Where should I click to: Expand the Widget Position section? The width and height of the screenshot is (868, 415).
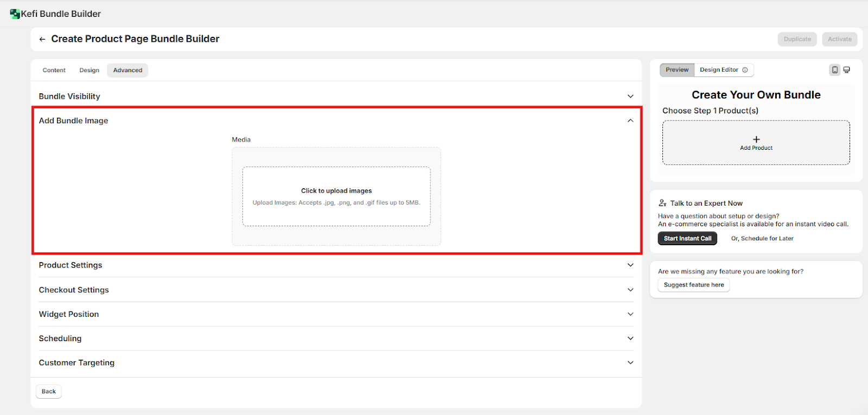coord(630,314)
